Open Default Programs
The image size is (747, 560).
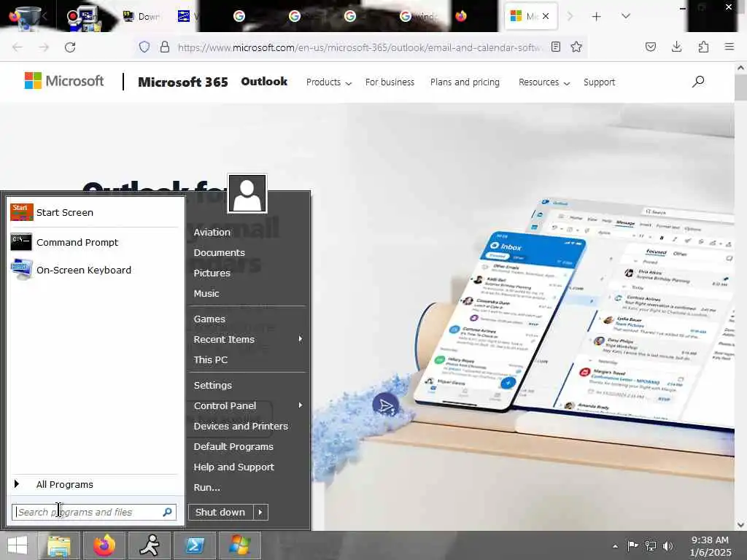(233, 447)
